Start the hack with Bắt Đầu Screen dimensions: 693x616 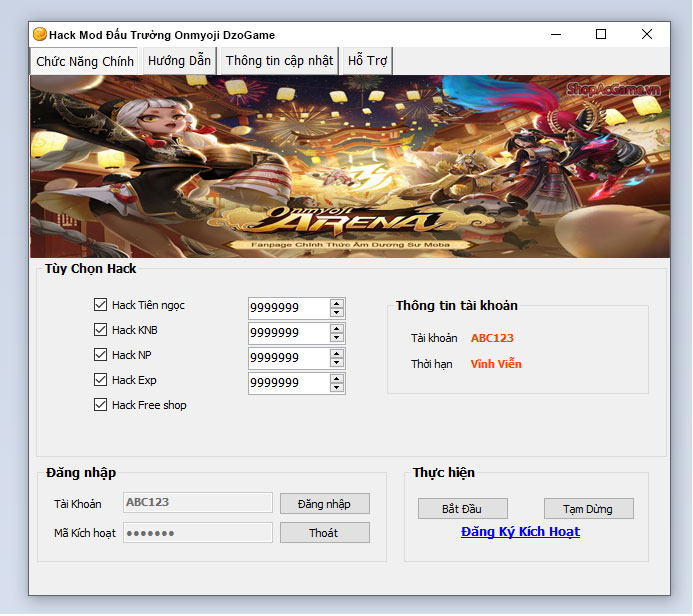tap(463, 509)
